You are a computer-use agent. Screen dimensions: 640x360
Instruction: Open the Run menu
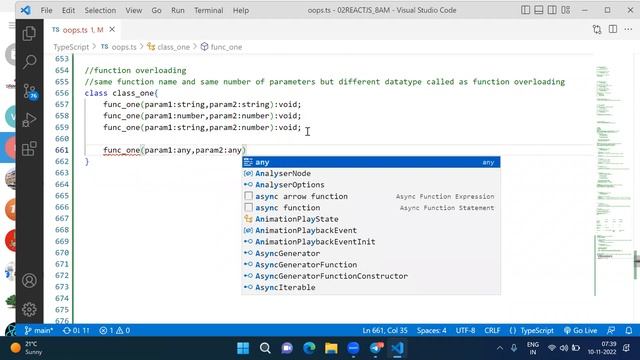click(178, 10)
